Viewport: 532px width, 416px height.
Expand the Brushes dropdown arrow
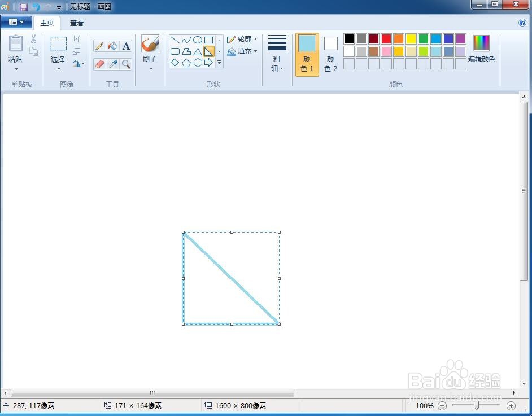151,69
